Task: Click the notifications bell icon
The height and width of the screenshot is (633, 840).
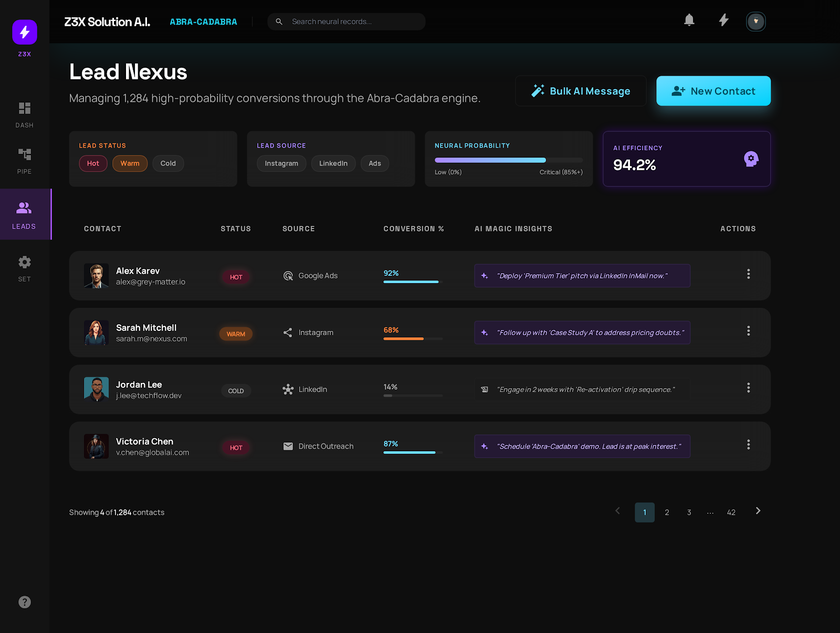Action: pyautogui.click(x=689, y=20)
